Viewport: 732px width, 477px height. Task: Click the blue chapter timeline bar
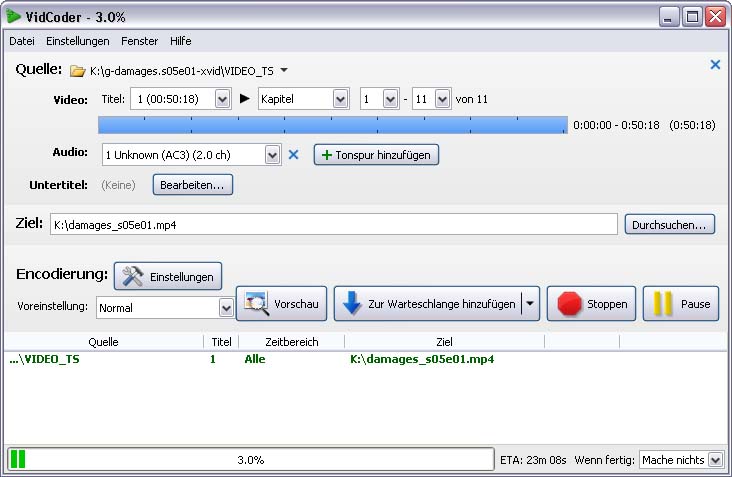333,125
